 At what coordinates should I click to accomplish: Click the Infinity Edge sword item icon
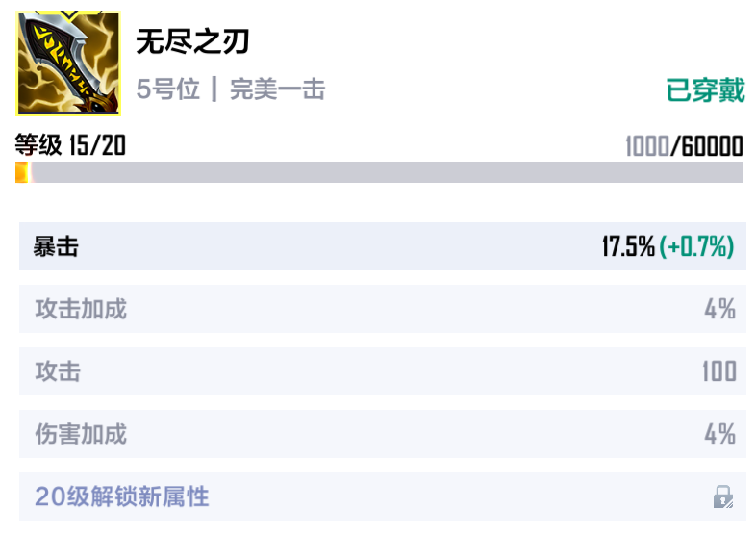(68, 64)
